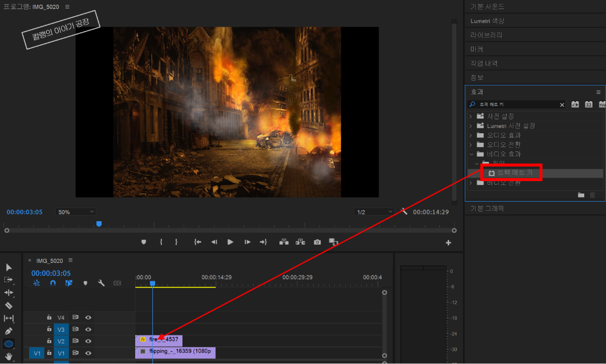This screenshot has width=606, height=364.
Task: Expand the 오디오 효과 folder
Action: point(470,135)
